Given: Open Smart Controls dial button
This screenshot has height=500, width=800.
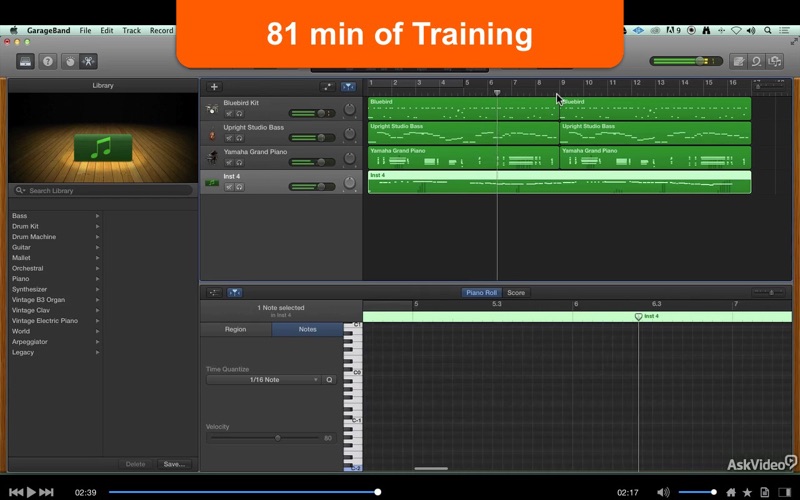Looking at the screenshot, I should [70, 62].
